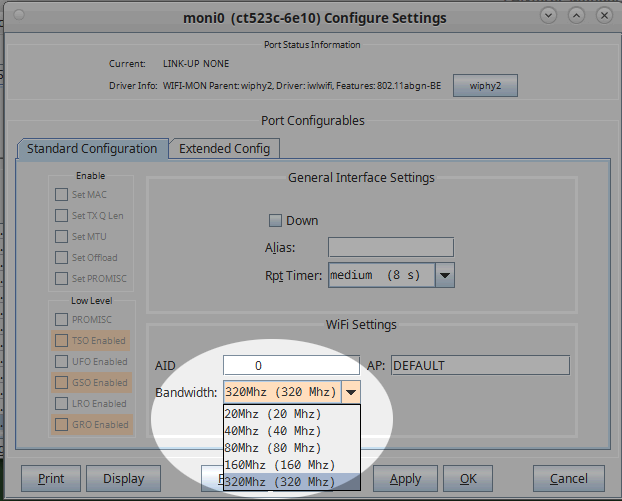This screenshot has height=501, width=622.
Task: Select the Standard Configuration tab
Action: [x=92, y=149]
